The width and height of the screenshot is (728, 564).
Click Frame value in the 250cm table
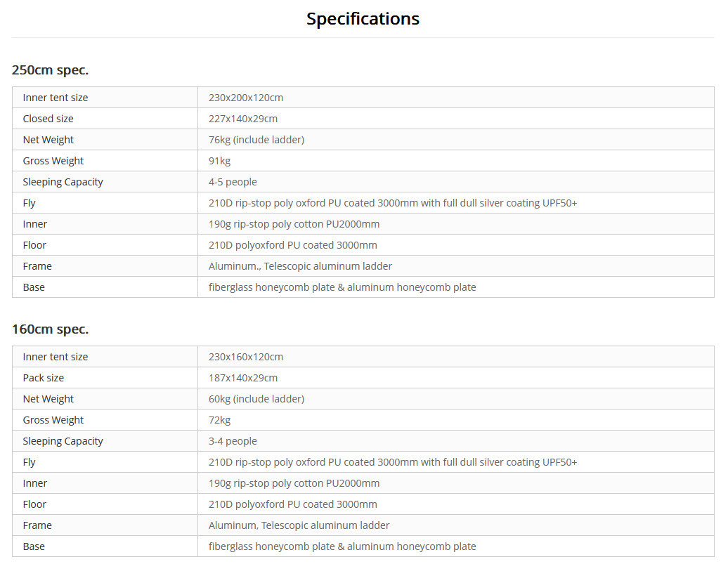300,266
